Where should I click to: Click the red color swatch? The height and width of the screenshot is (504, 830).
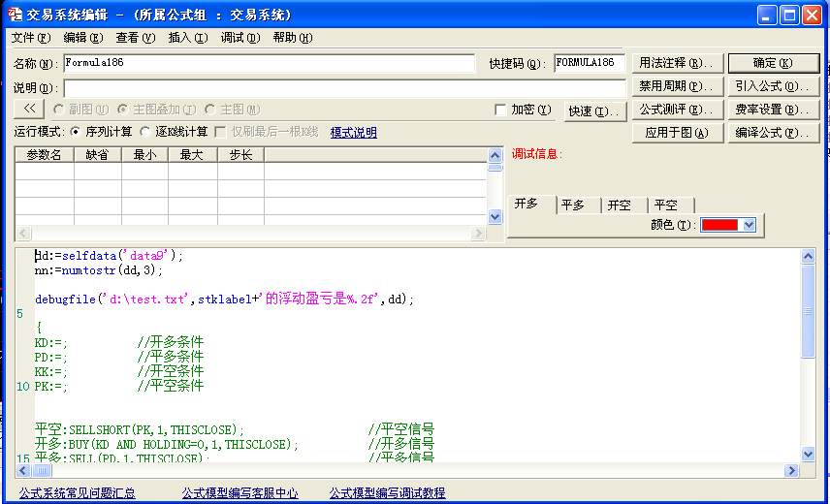(718, 225)
